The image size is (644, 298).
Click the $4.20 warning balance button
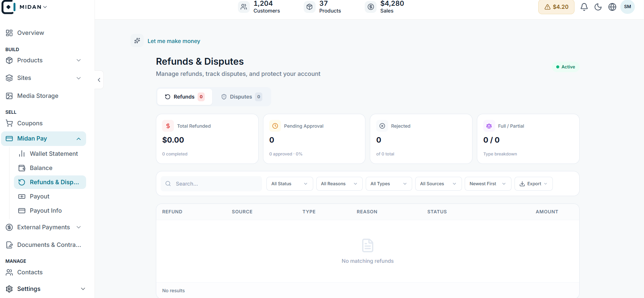point(556,7)
